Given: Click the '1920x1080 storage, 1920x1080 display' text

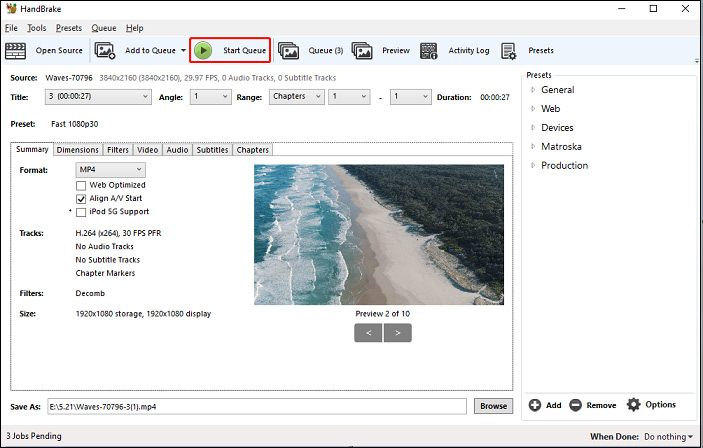Looking at the screenshot, I should (x=143, y=314).
